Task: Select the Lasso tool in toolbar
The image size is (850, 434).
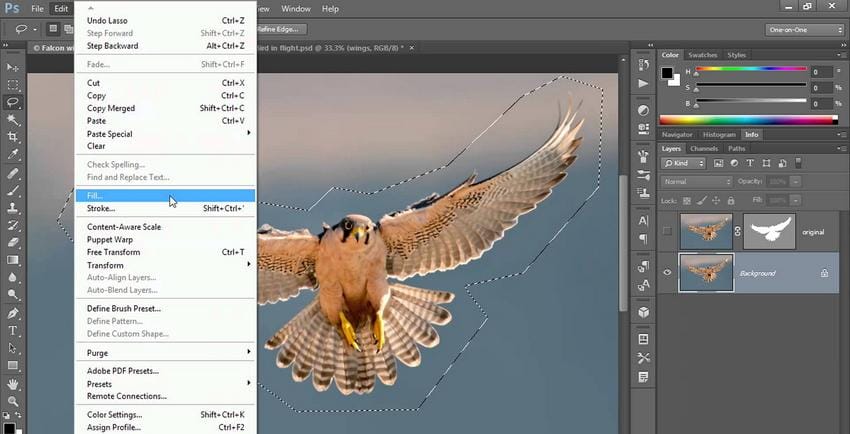Action: tap(13, 102)
